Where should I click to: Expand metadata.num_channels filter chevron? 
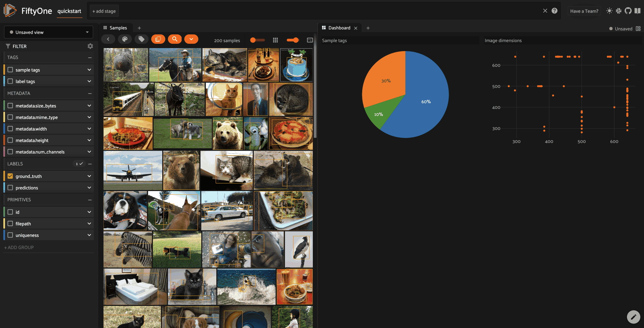tap(89, 152)
